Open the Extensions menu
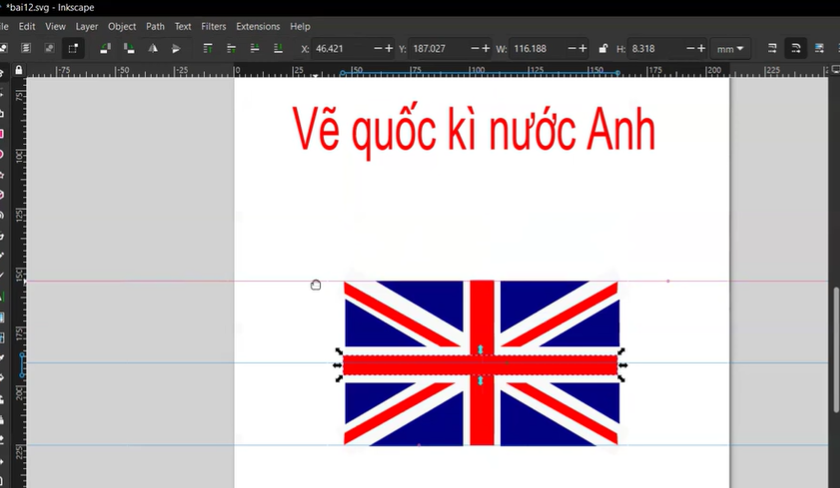Image resolution: width=840 pixels, height=488 pixels. [258, 26]
